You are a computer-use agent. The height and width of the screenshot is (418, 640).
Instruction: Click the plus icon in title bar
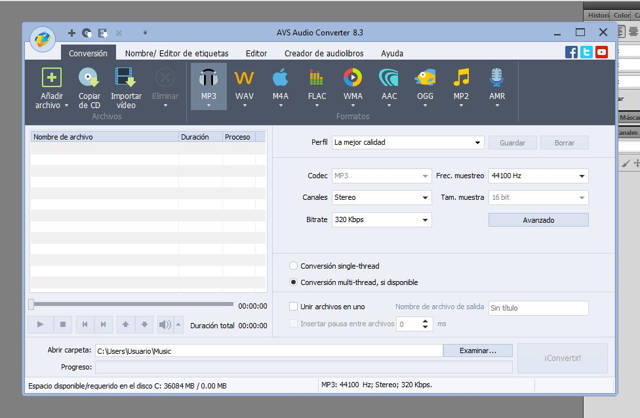pyautogui.click(x=71, y=33)
